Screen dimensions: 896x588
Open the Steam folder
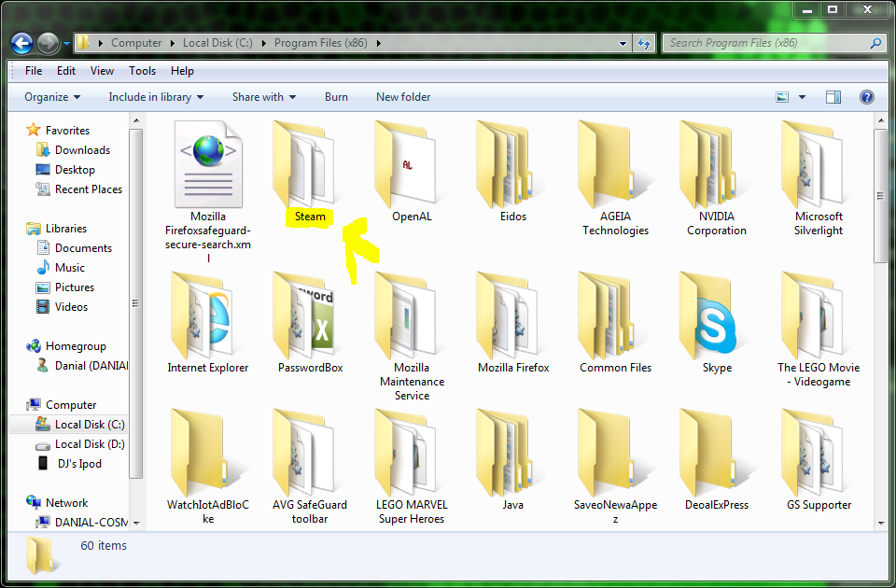(309, 172)
